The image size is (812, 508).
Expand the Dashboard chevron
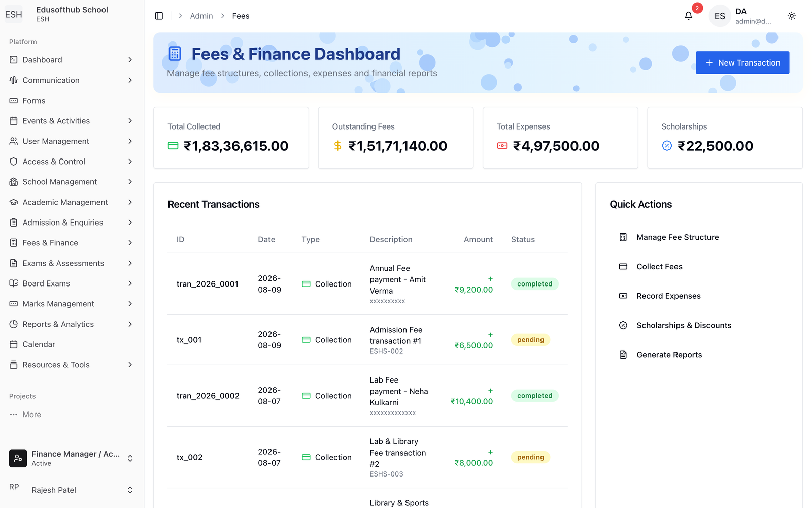[130, 60]
